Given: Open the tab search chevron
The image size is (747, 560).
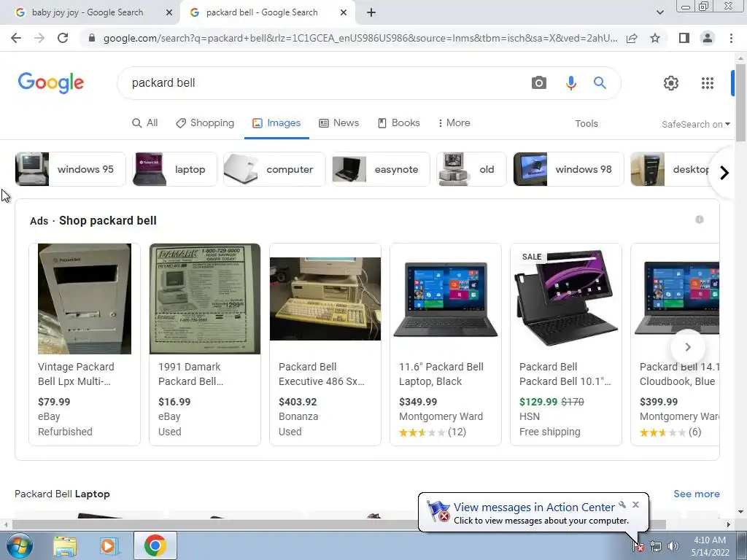Looking at the screenshot, I should [x=659, y=12].
